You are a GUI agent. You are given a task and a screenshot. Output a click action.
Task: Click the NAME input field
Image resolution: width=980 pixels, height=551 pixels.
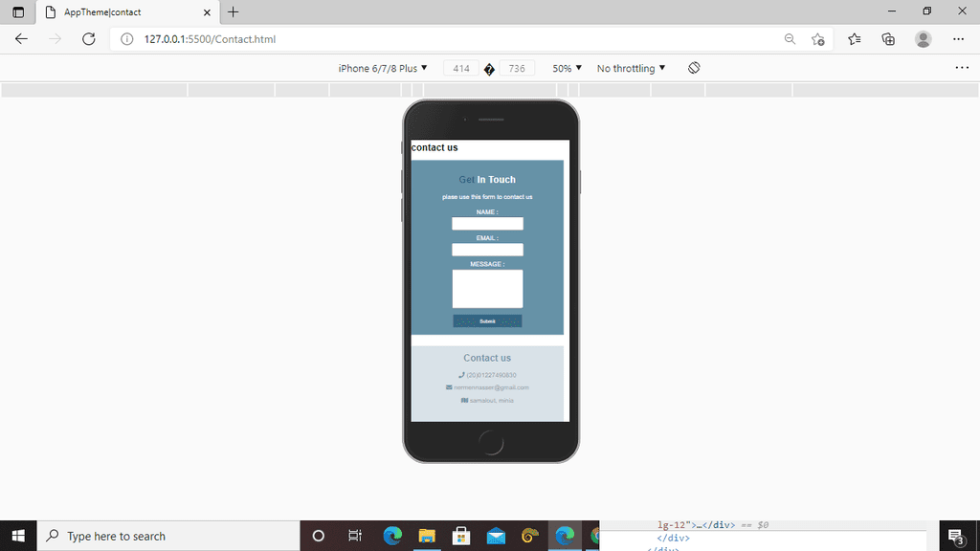click(487, 224)
